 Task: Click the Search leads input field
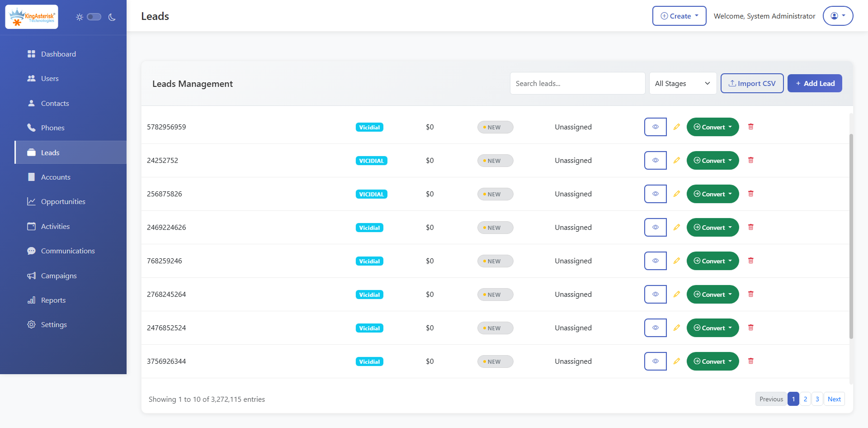tap(577, 84)
